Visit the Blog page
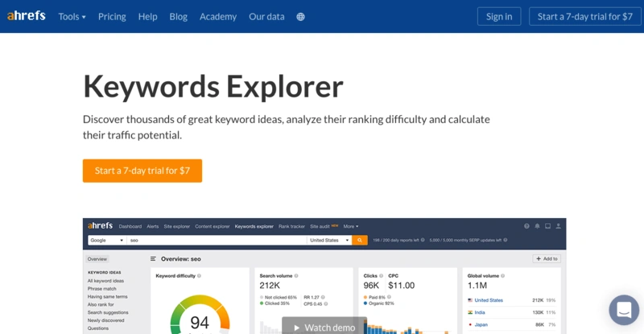 [x=178, y=16]
